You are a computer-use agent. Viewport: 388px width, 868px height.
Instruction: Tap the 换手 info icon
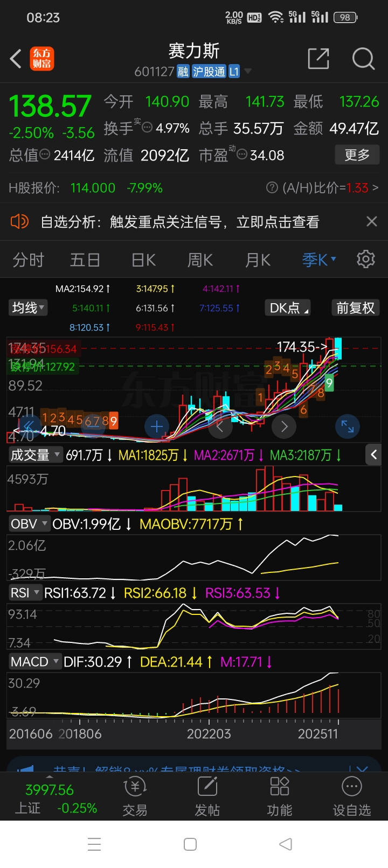147,128
